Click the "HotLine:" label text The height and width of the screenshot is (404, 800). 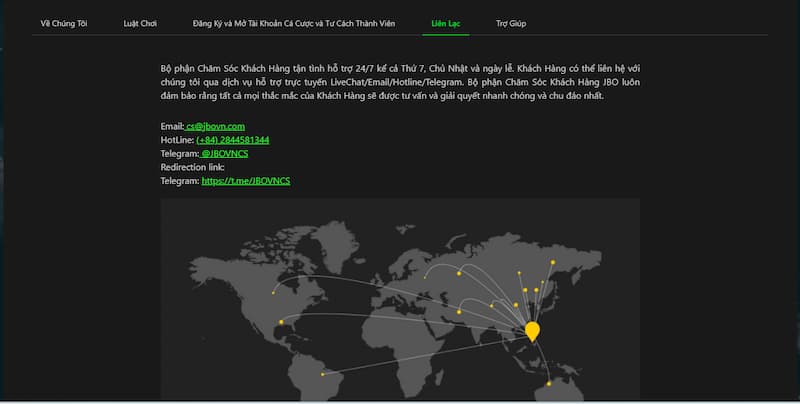tap(177, 140)
